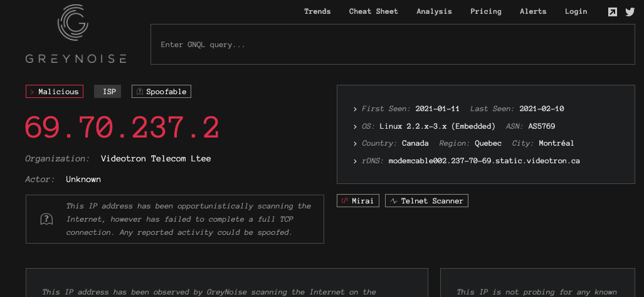Viewport: 644px width, 297px height.
Task: Select the IP address 69.70.237.2
Action: [x=122, y=128]
